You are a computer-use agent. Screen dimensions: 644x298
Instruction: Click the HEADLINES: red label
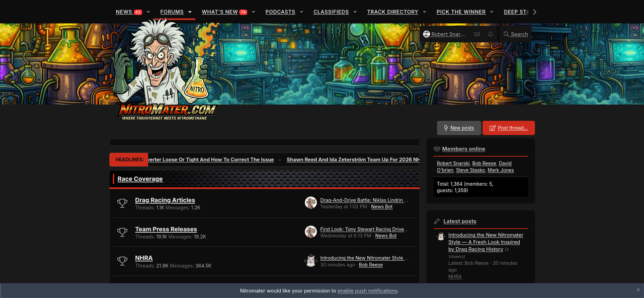(x=129, y=160)
